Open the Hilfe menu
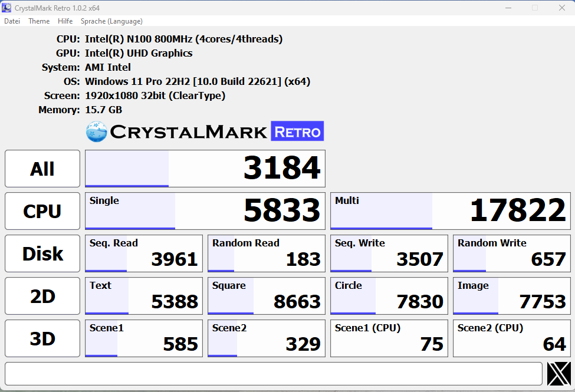The image size is (575, 392). [65, 21]
